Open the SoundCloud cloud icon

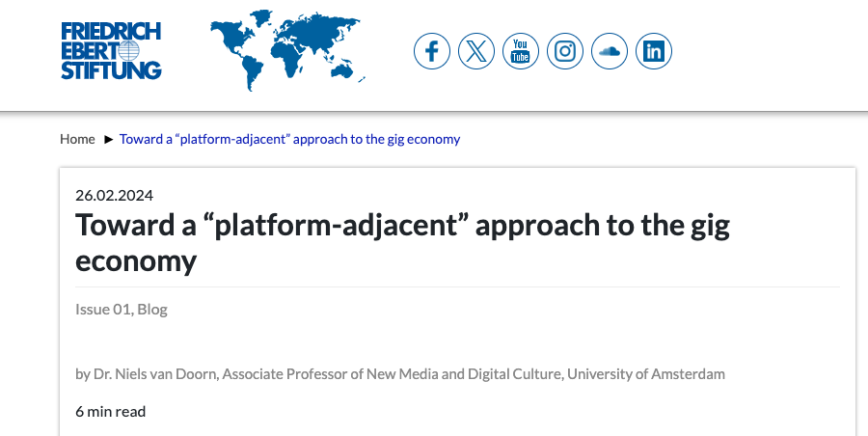click(x=610, y=51)
